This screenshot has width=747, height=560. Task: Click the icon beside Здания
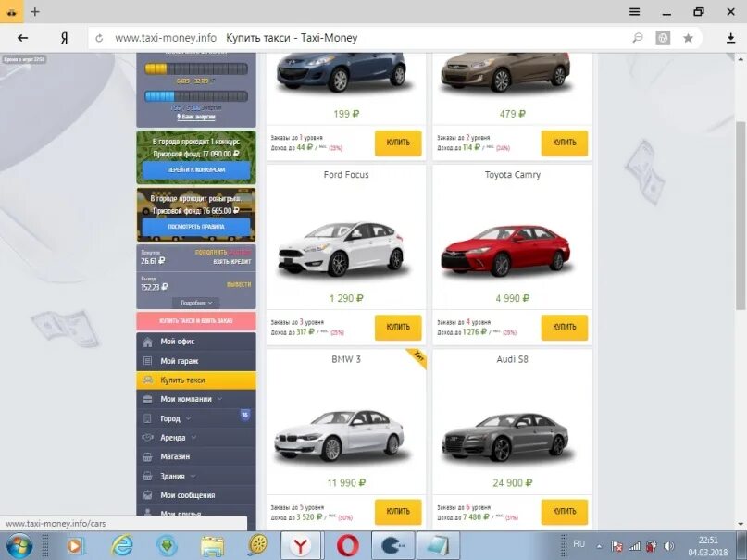(148, 476)
